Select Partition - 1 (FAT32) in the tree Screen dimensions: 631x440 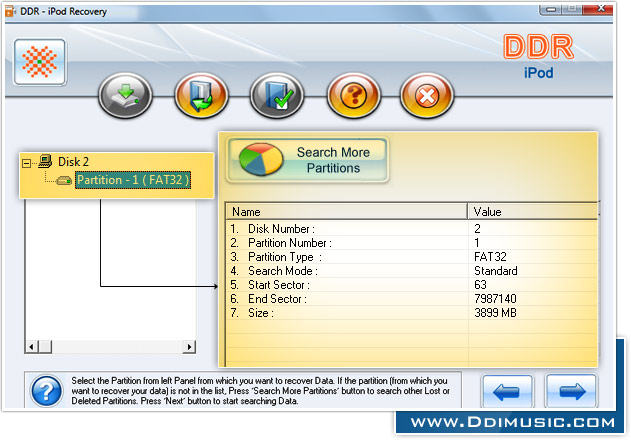[132, 180]
